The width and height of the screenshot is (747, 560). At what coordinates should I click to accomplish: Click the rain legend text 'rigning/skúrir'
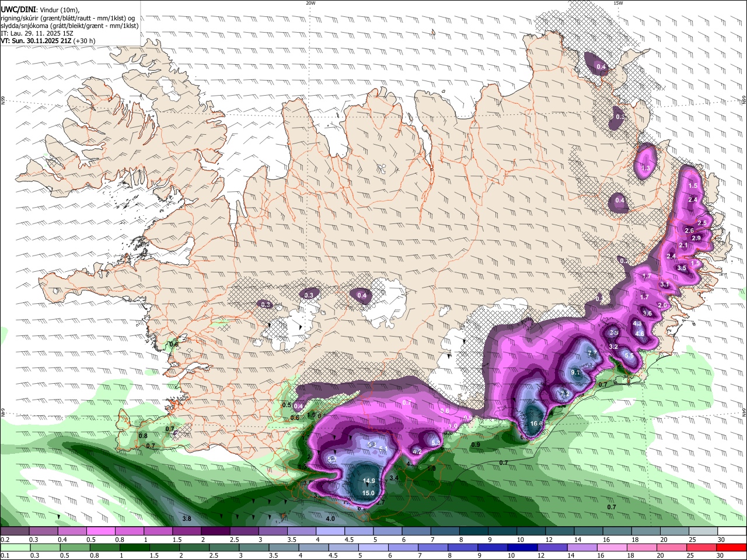pos(20,17)
